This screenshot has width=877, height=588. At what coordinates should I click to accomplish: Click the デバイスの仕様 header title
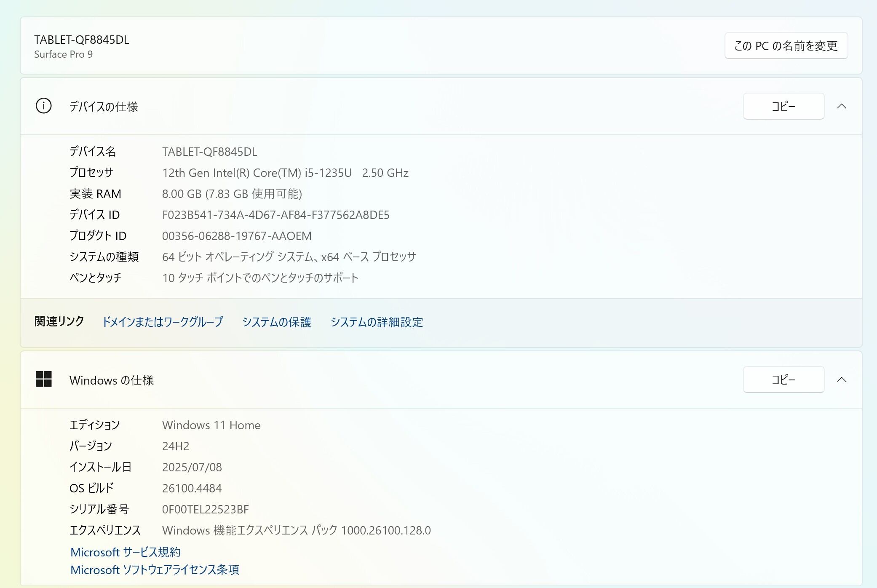(x=104, y=107)
